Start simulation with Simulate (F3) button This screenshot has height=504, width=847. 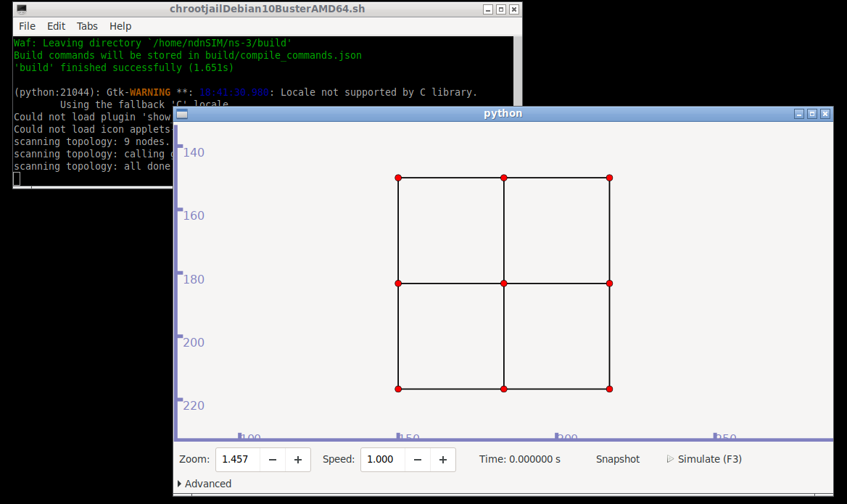click(704, 459)
